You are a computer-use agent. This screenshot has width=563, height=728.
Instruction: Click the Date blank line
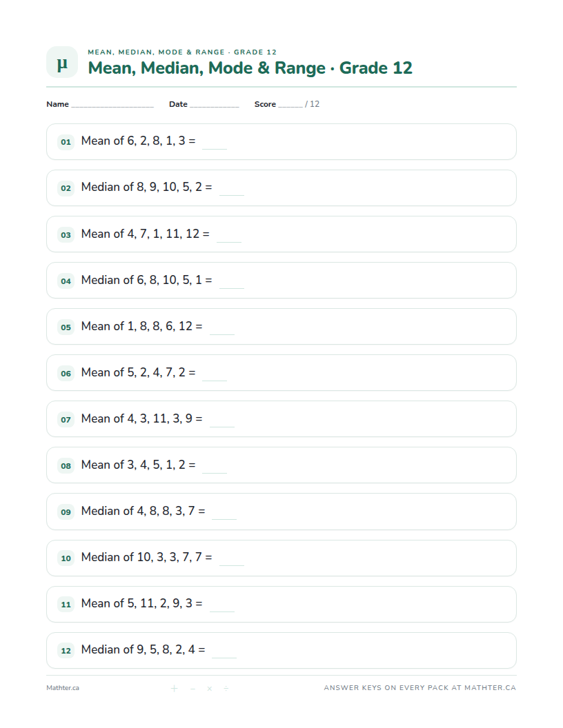click(214, 106)
